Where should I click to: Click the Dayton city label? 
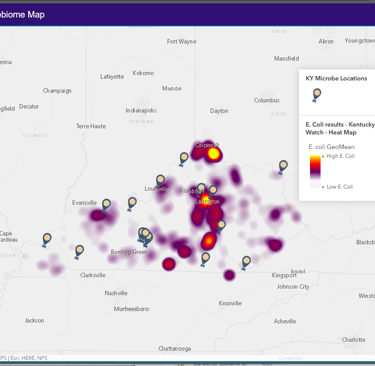tap(219, 111)
